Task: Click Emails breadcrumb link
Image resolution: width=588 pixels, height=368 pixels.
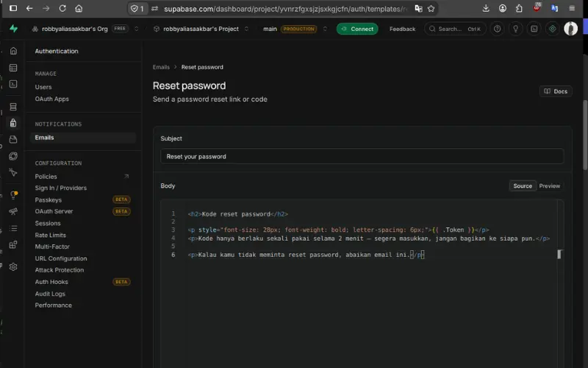Action: [x=161, y=67]
